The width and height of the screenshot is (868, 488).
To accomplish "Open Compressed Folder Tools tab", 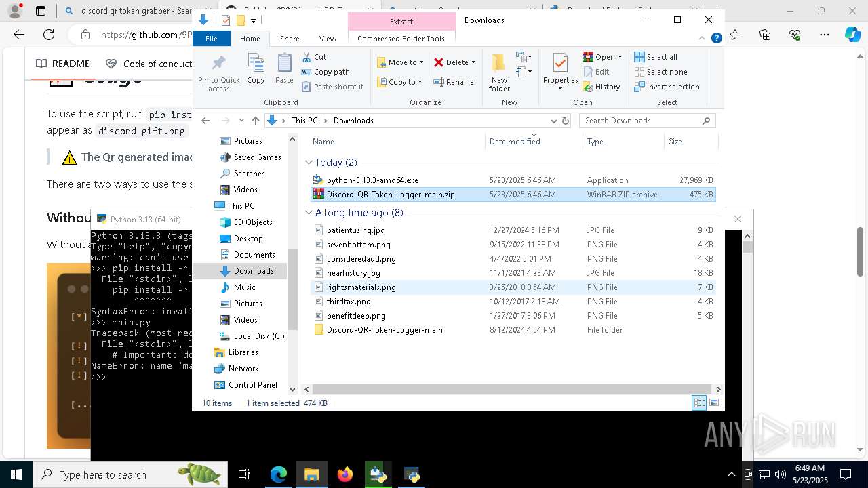I will pos(401,39).
